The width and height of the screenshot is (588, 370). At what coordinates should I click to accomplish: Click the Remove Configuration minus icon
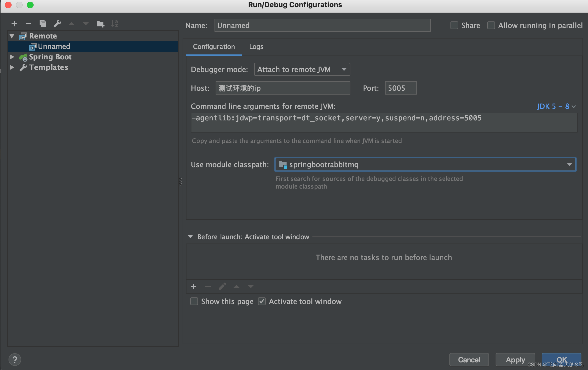pos(29,24)
